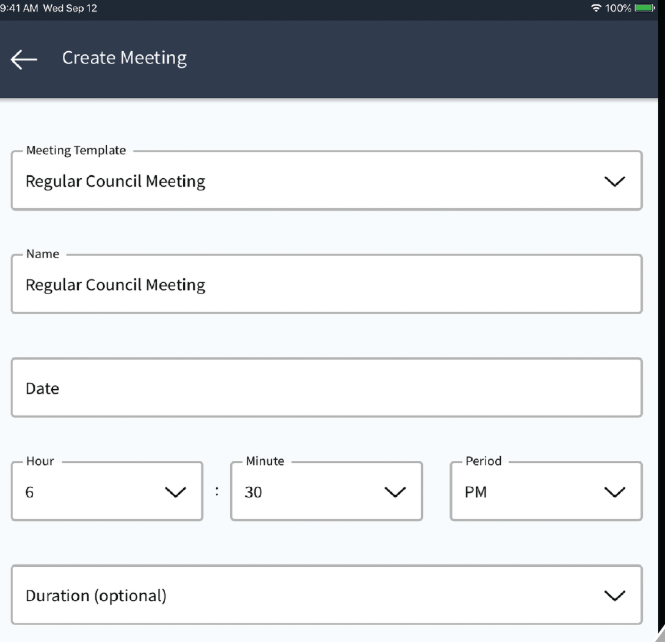Tap the back arrow in the header

coord(23,59)
